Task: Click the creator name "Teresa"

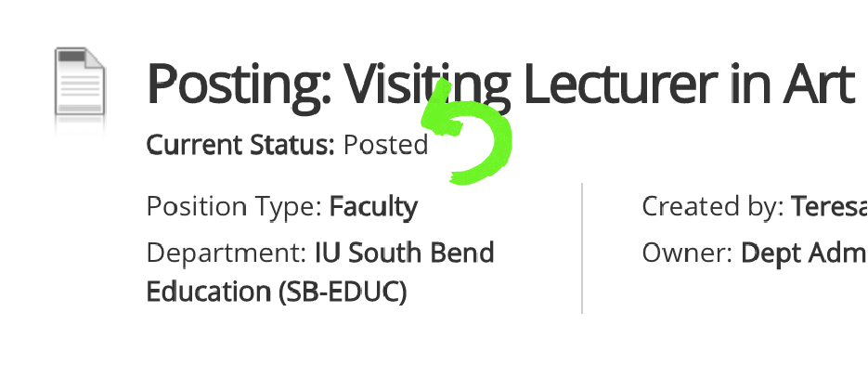Action: (828, 206)
